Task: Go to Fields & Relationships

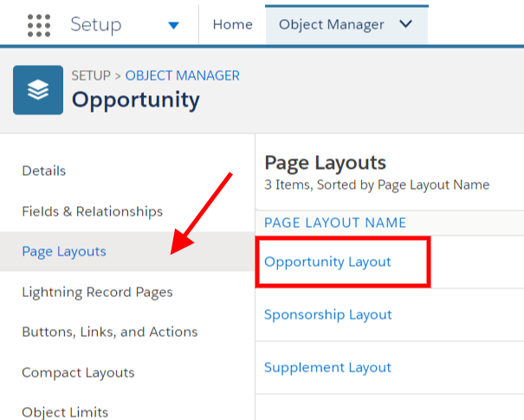Action: click(x=92, y=211)
